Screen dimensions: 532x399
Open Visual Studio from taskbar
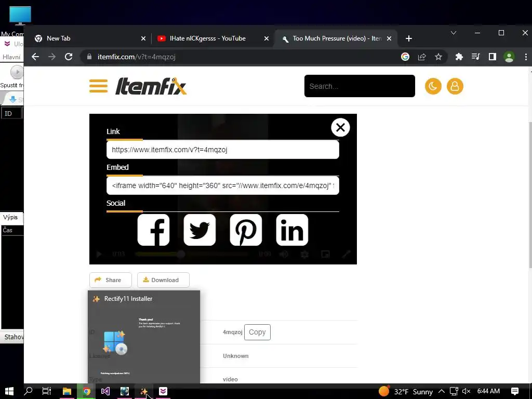tap(105, 391)
